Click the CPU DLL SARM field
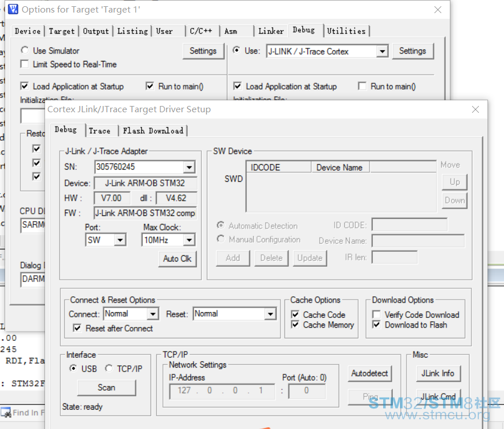This screenshot has width=504, height=429. point(33,225)
